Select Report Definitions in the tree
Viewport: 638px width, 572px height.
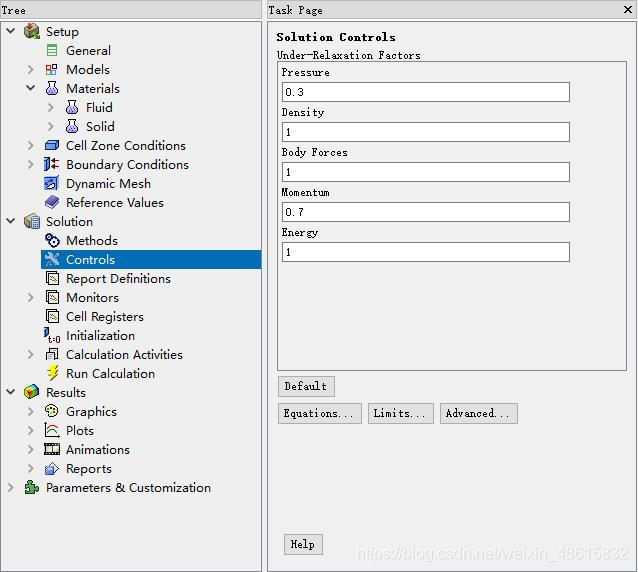[x=118, y=279]
